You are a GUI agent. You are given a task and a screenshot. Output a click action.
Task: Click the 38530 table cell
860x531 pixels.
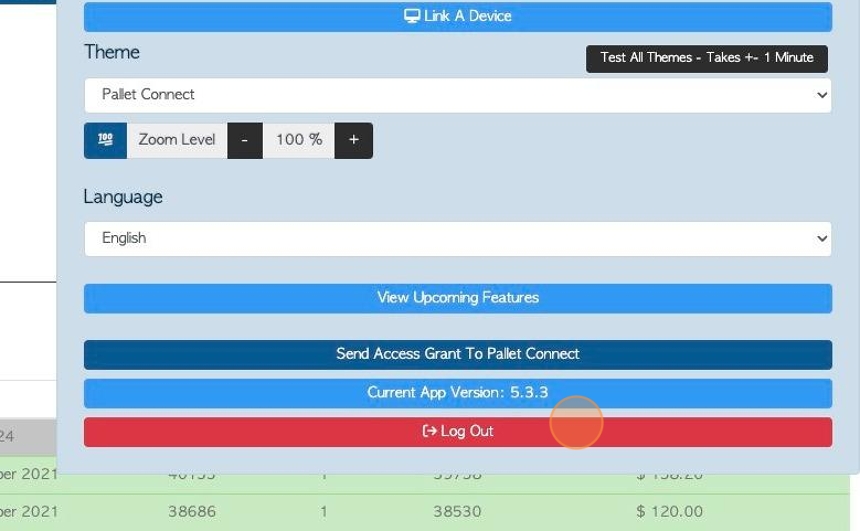[x=457, y=512]
